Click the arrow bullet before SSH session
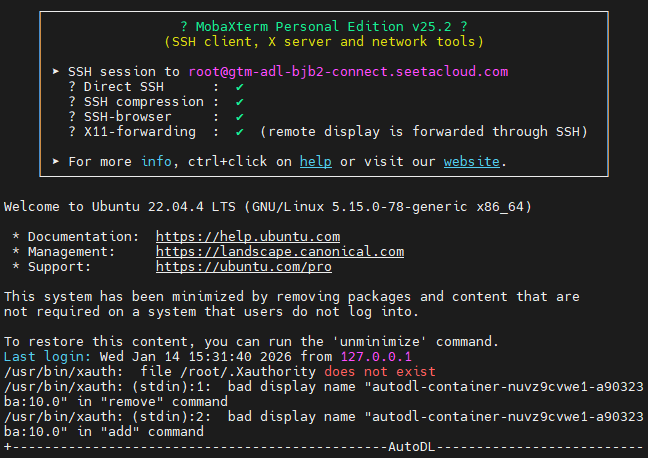648x458 pixels. pyautogui.click(x=56, y=72)
